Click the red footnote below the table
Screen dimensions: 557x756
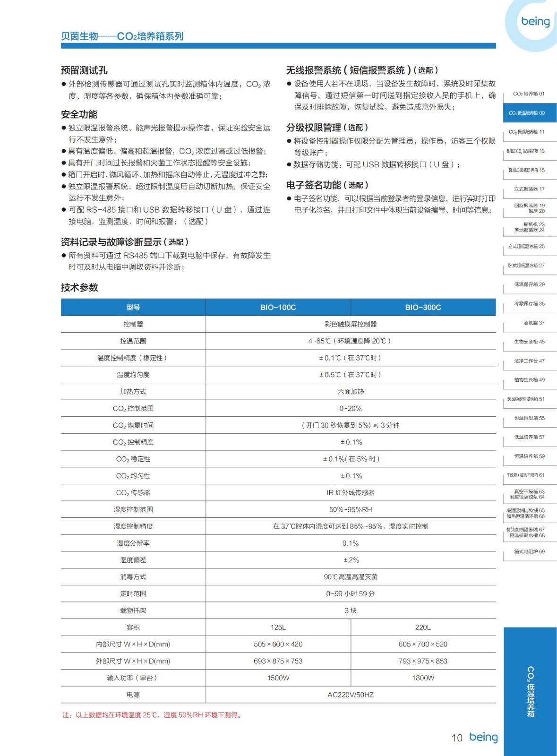click(153, 715)
